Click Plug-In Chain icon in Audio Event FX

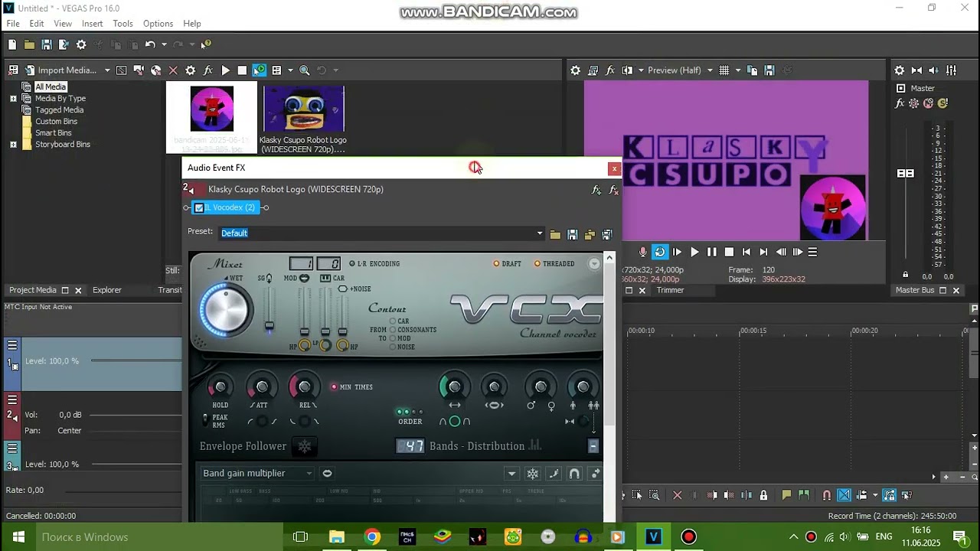click(596, 190)
